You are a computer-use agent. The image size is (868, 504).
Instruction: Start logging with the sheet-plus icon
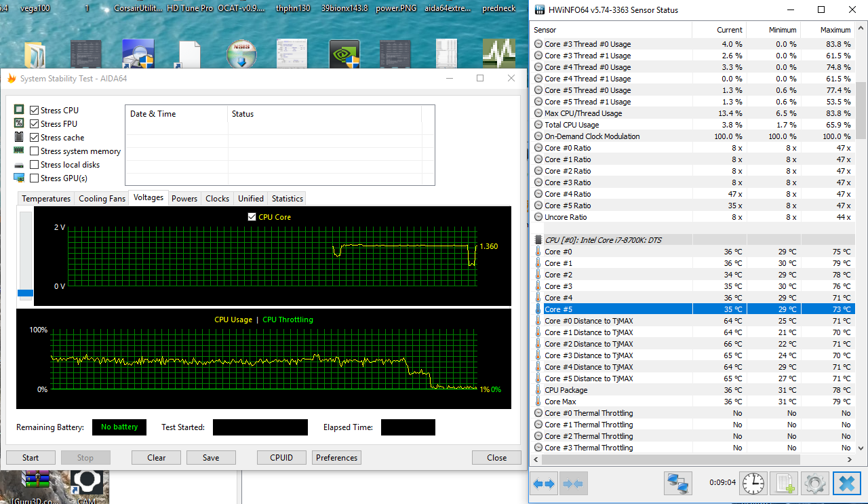tap(785, 484)
